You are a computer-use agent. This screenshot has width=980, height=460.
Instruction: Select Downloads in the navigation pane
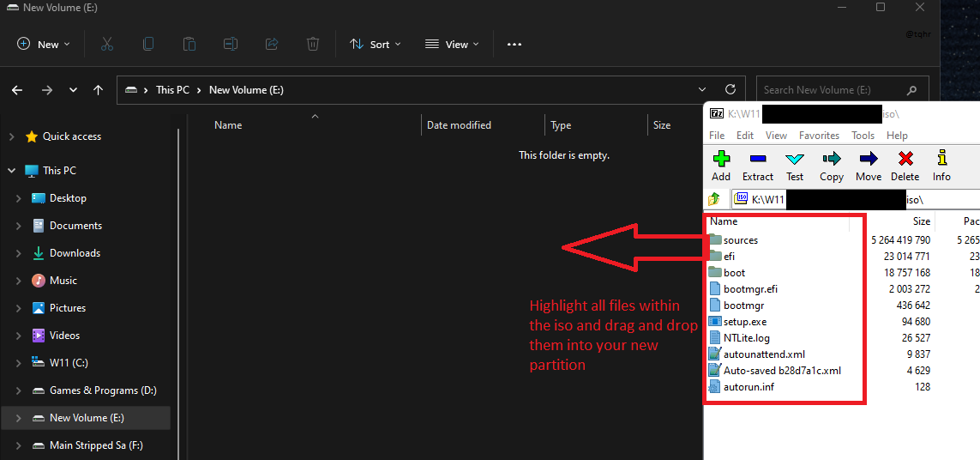tap(75, 253)
